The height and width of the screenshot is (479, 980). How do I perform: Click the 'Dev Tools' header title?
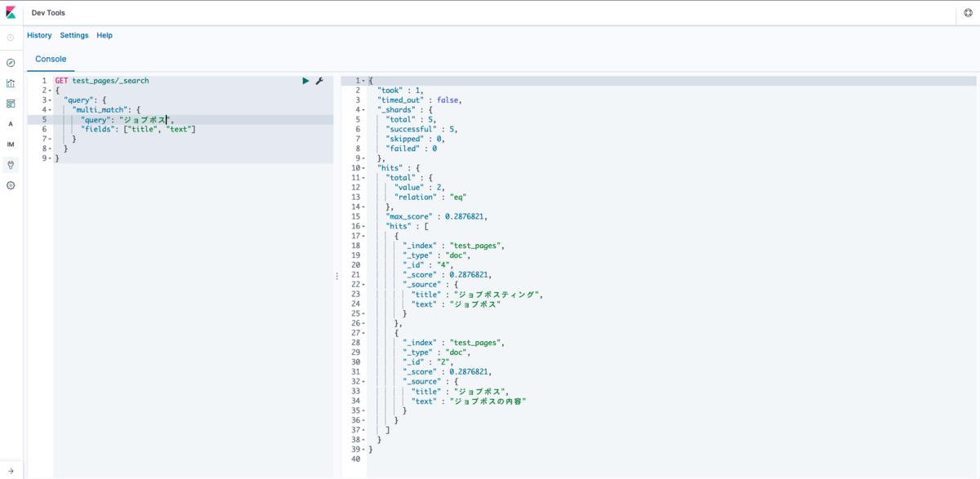point(48,13)
